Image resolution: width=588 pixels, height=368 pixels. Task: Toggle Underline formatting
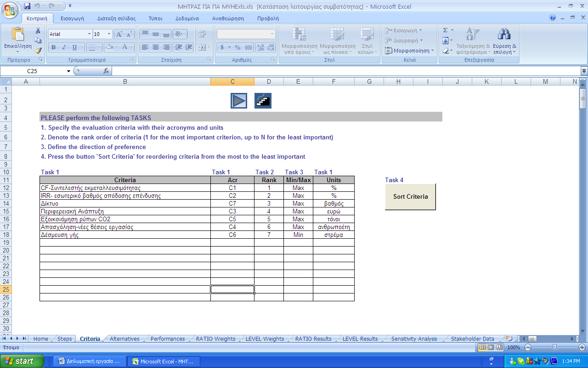pyautogui.click(x=74, y=47)
